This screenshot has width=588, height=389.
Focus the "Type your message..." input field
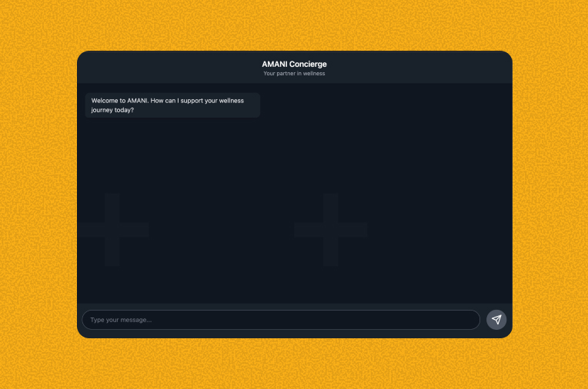(280, 320)
